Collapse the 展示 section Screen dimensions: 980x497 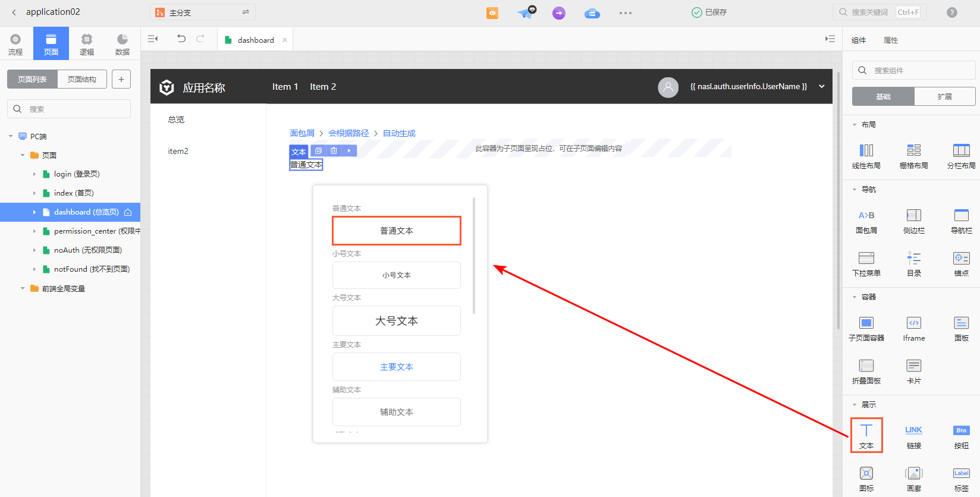point(855,405)
